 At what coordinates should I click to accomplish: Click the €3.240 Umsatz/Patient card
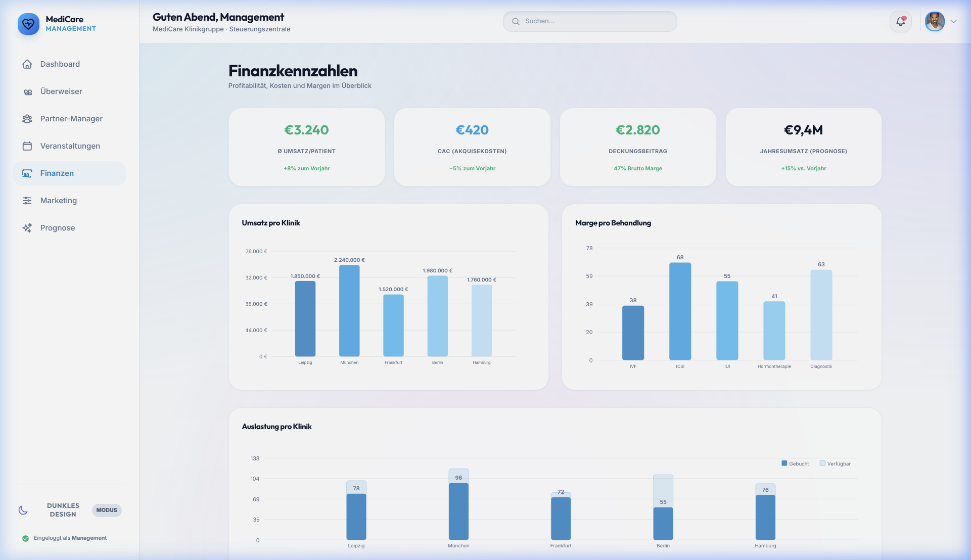[307, 147]
